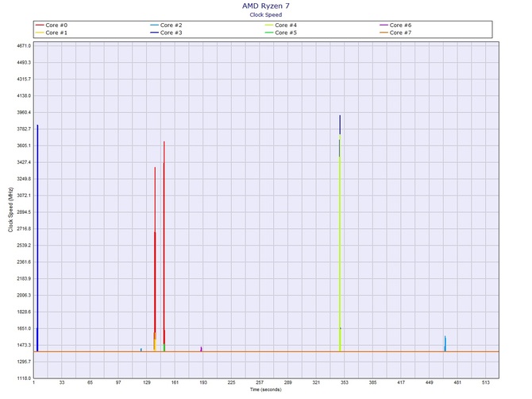
Task: Select the Core #3 legend label
Action: 171,33
